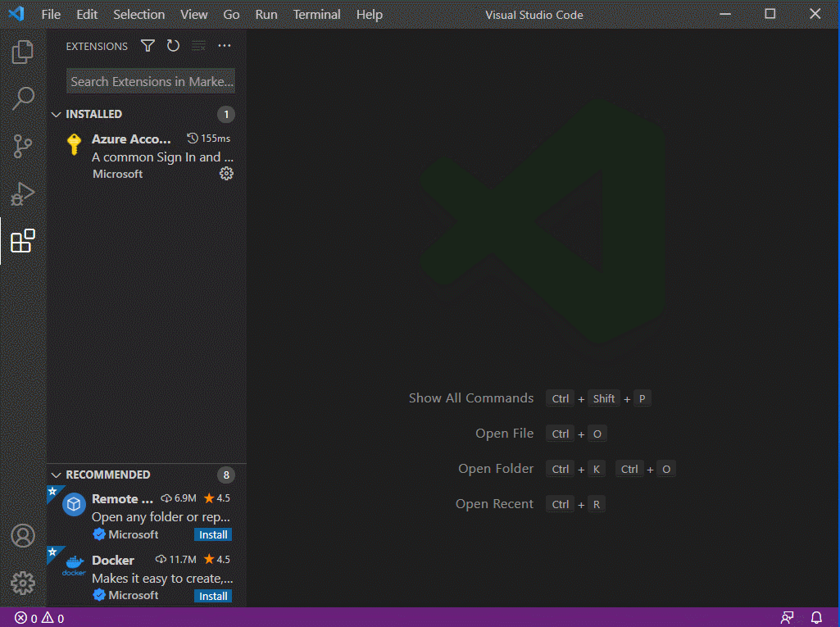This screenshot has width=840, height=627.
Task: Open the Run menu
Action: click(266, 15)
